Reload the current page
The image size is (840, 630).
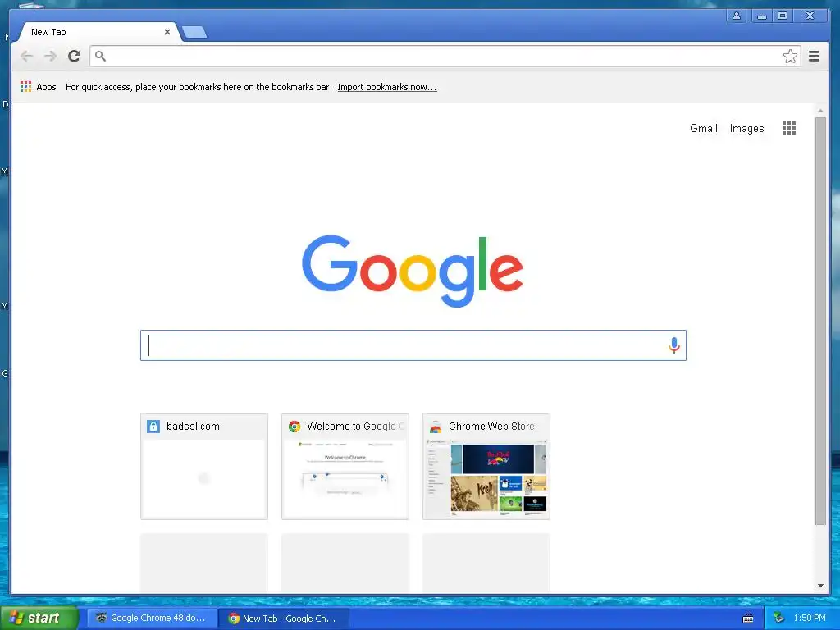pos(75,56)
